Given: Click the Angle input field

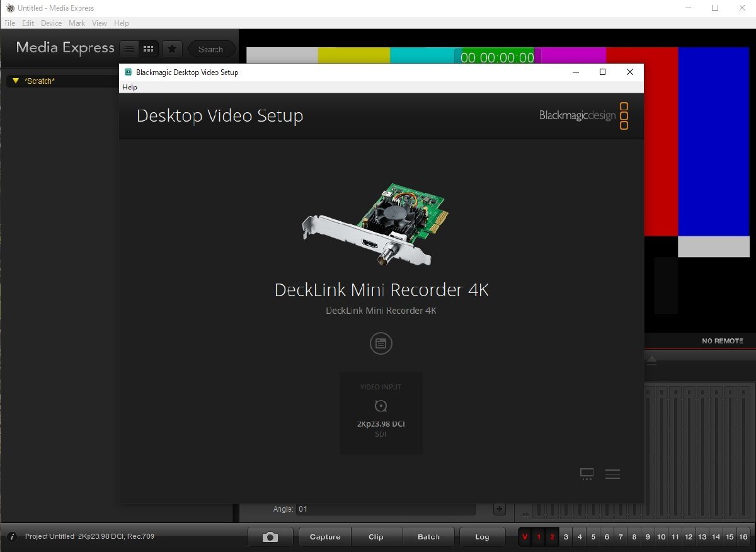Looking at the screenshot, I should tap(386, 509).
